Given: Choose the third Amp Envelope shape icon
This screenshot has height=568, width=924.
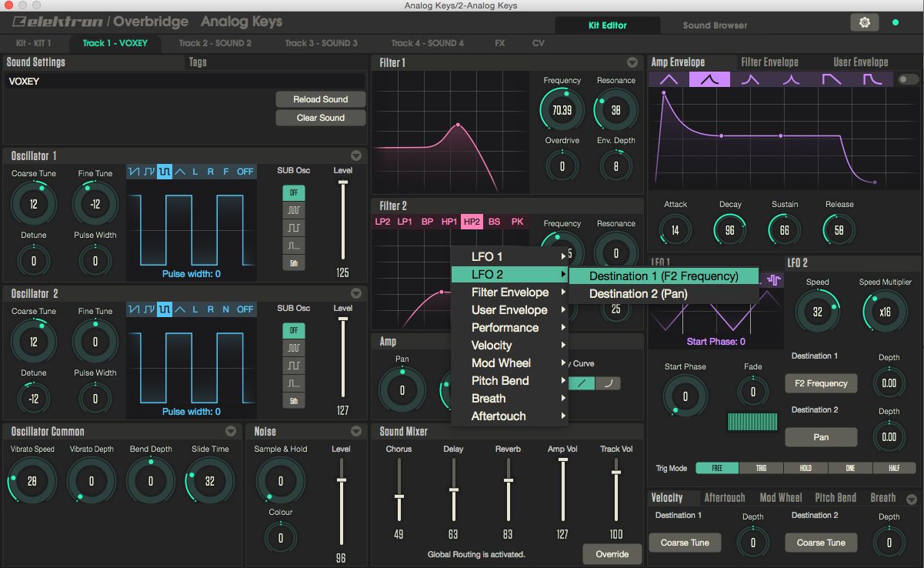Looking at the screenshot, I should pos(749,79).
